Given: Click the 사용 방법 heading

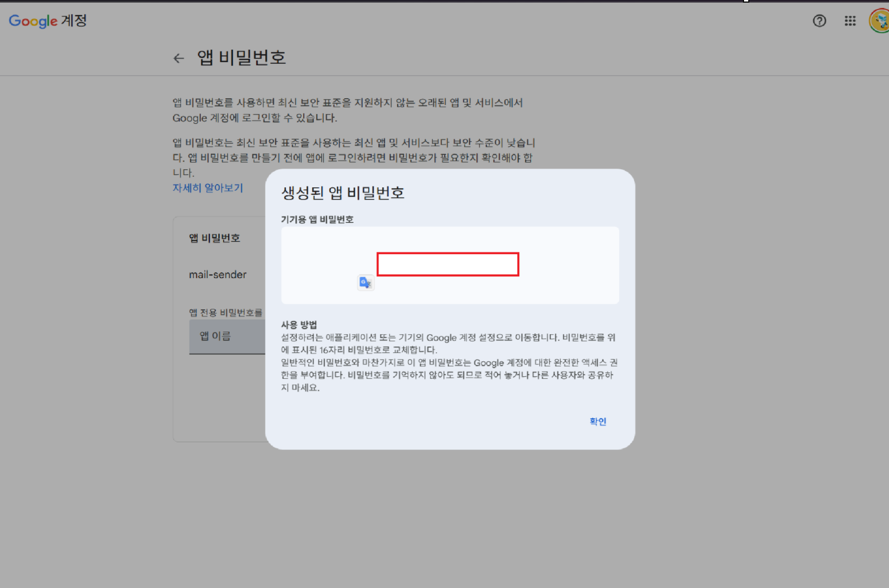Looking at the screenshot, I should click(x=299, y=325).
